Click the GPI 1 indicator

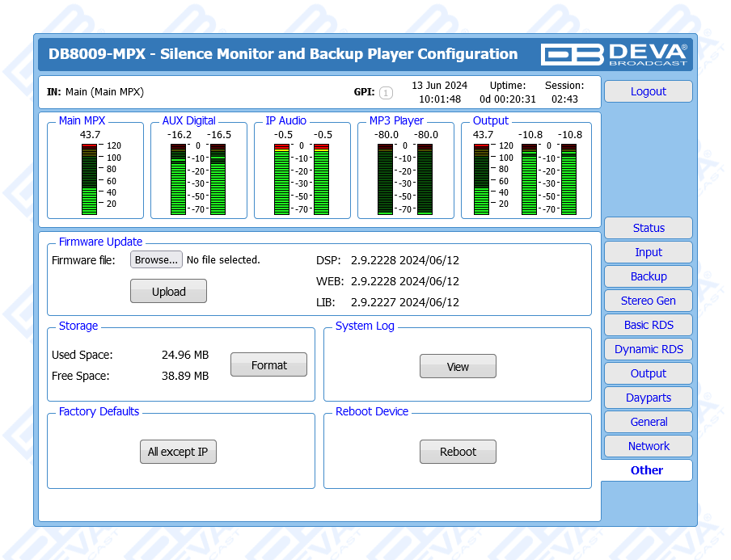click(386, 93)
